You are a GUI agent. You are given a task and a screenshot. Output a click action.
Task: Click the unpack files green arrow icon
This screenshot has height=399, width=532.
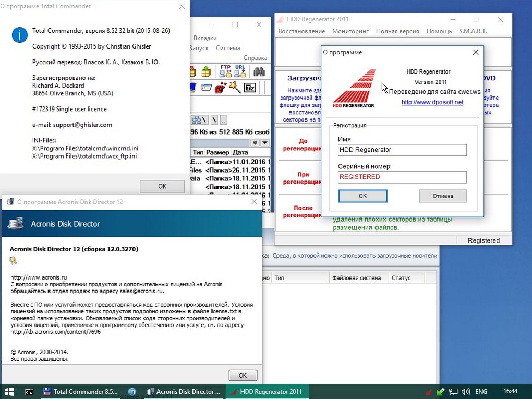pyautogui.click(x=207, y=71)
